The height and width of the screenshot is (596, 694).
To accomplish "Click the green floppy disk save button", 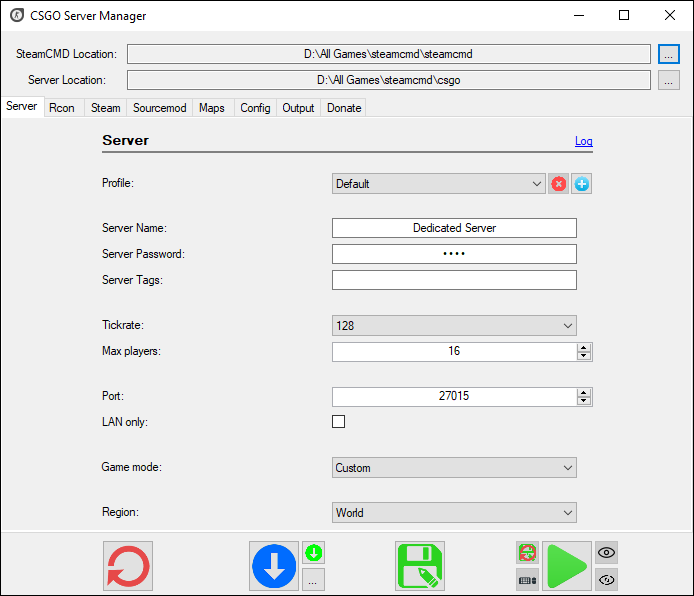I will click(x=420, y=566).
